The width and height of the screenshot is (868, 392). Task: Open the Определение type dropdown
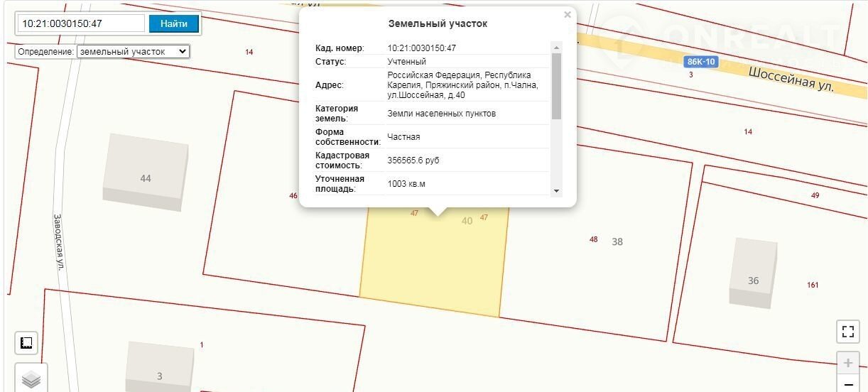(133, 51)
